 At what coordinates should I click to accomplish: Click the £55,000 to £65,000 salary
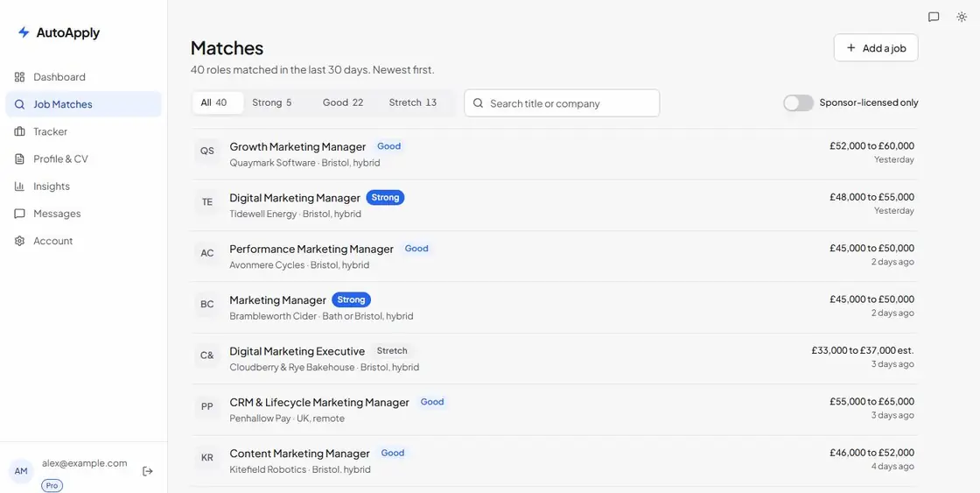click(871, 402)
